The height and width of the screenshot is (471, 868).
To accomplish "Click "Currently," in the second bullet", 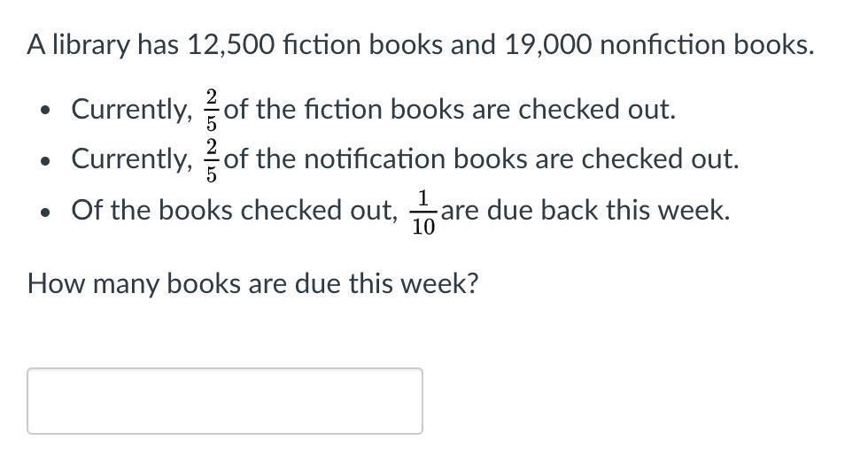I will tap(132, 159).
